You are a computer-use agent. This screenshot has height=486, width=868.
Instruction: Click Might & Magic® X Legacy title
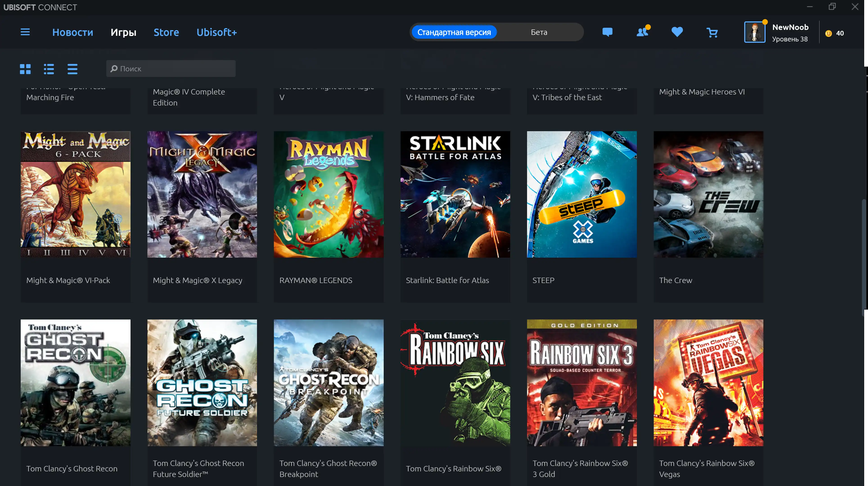(197, 280)
